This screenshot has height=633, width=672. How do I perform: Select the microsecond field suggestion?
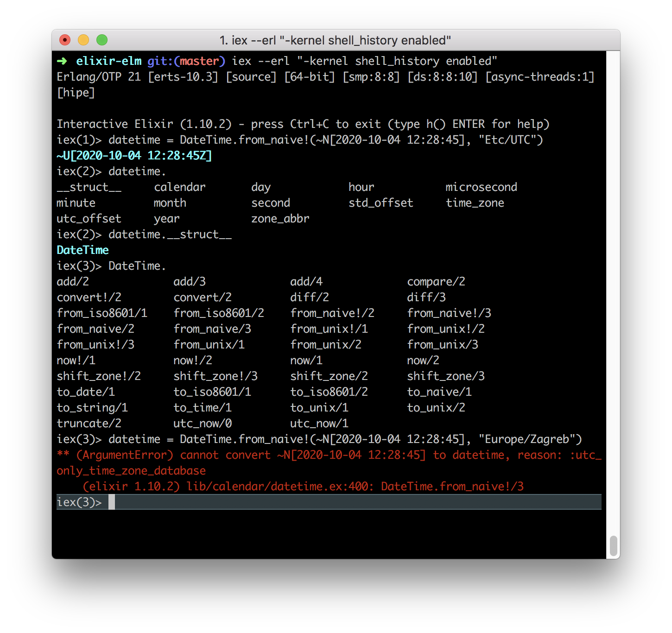(481, 187)
